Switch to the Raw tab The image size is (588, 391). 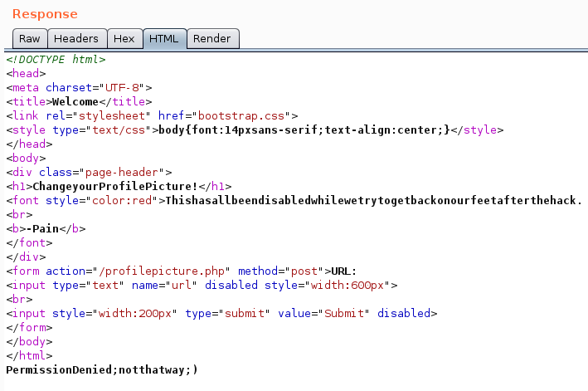[x=30, y=39]
